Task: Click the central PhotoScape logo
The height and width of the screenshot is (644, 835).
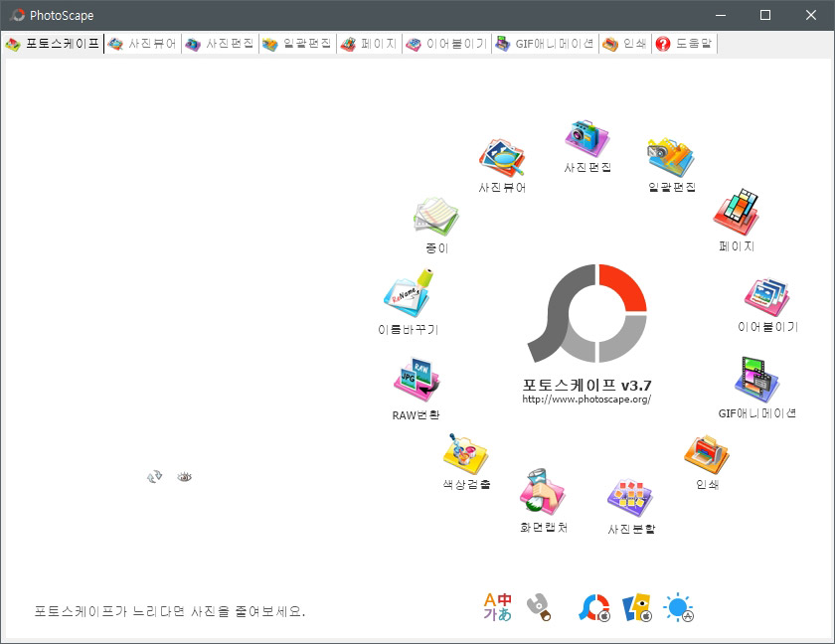Action: click(x=586, y=313)
